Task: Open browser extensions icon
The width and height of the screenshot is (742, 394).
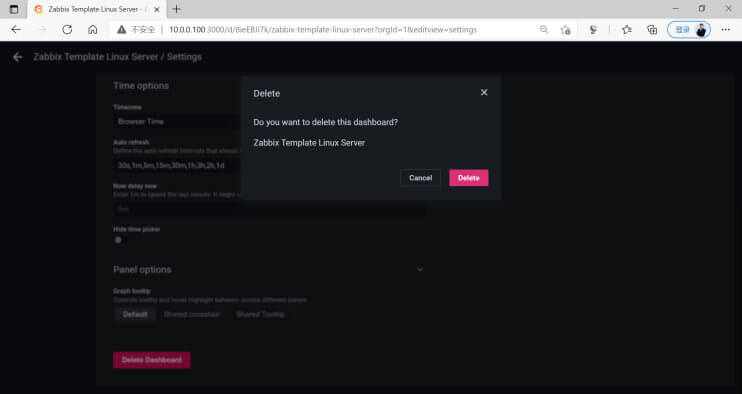Action: 592,30
